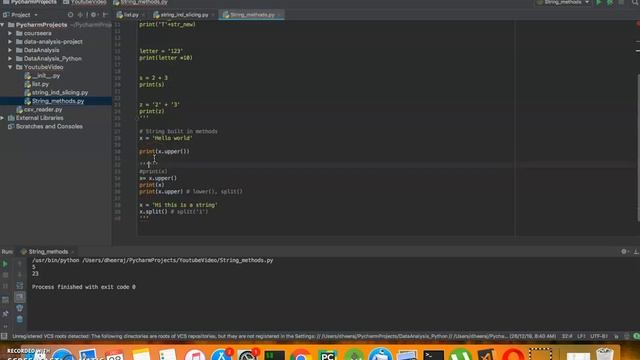Expand the data-analysis-project folder
Viewport: 640px width, 360px height.
(10, 42)
